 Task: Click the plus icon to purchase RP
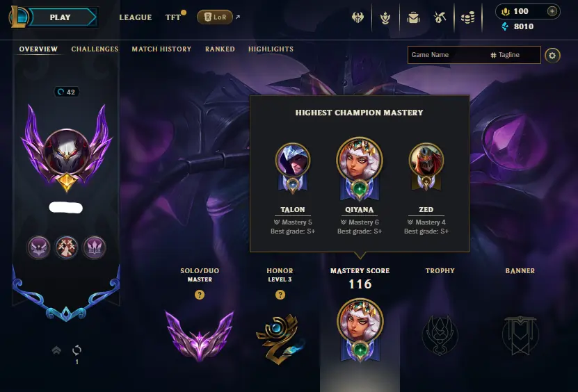click(552, 11)
